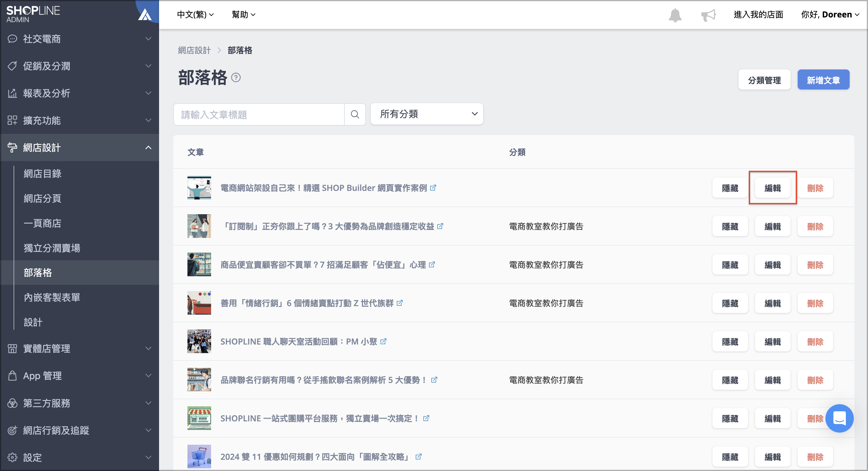The width and height of the screenshot is (868, 471).
Task: Click thumbnail of the 雙 11 shopping cart article
Action: (x=199, y=457)
